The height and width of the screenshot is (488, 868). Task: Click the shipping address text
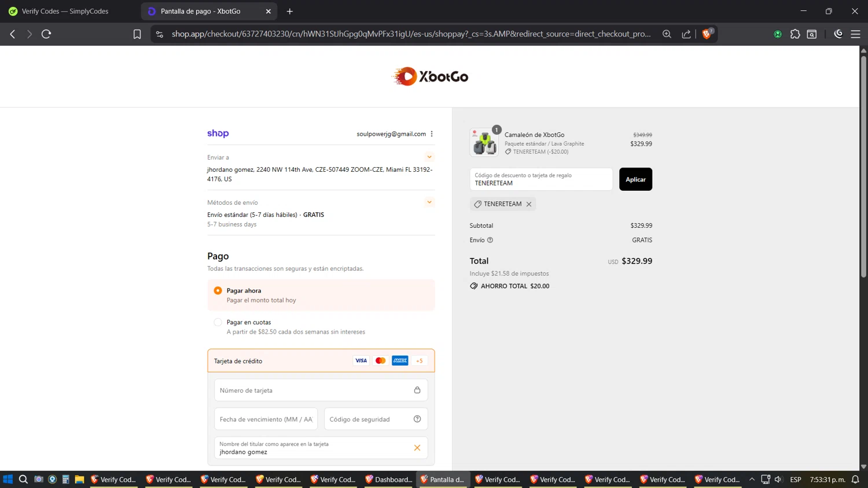point(320,174)
